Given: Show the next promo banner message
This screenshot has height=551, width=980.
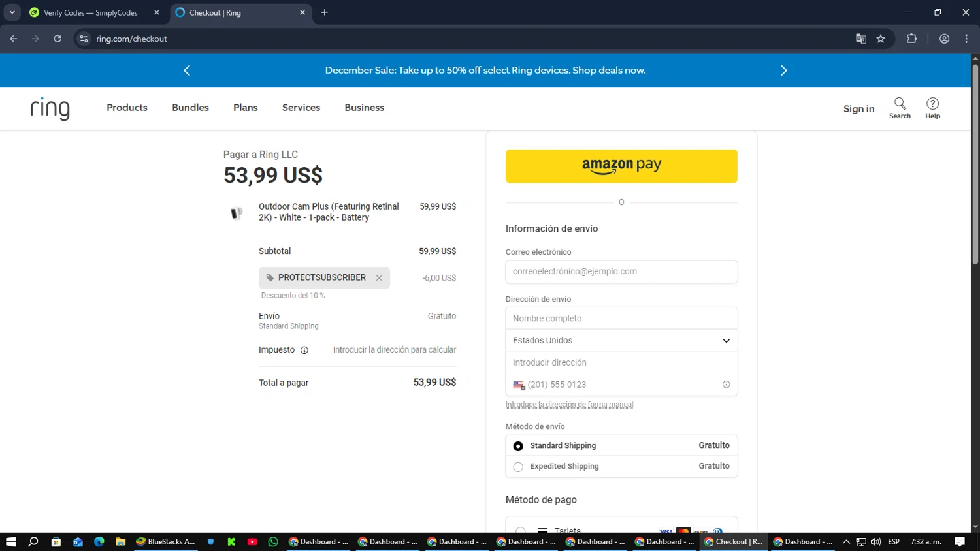Looking at the screenshot, I should pos(784,71).
